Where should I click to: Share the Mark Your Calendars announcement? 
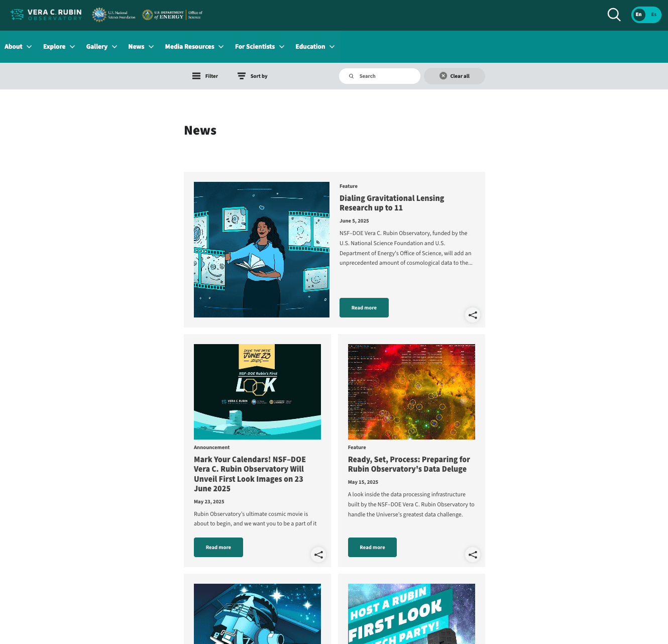click(x=318, y=555)
